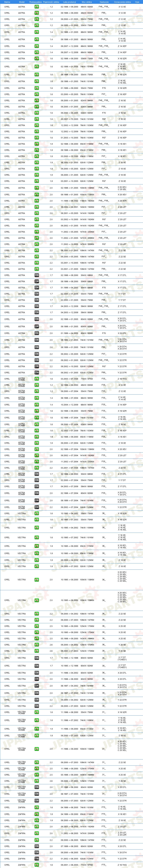Select the 10.2004 -> 12.2009 production years cell
This screenshot has height=868, width=143.
69,405
